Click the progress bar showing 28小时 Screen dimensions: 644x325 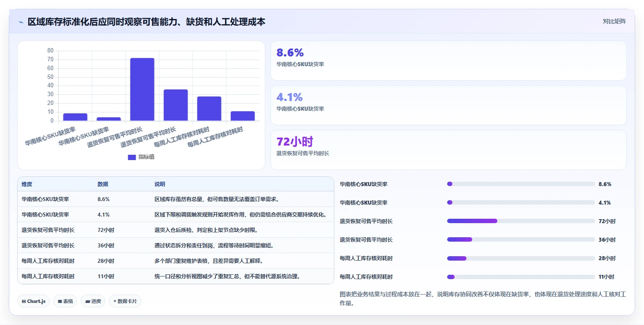tap(521, 258)
